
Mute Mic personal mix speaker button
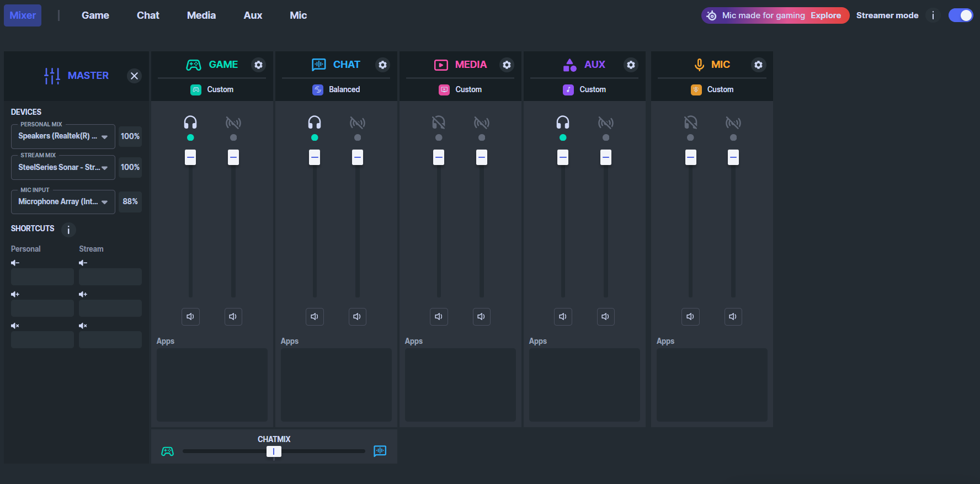690,316
